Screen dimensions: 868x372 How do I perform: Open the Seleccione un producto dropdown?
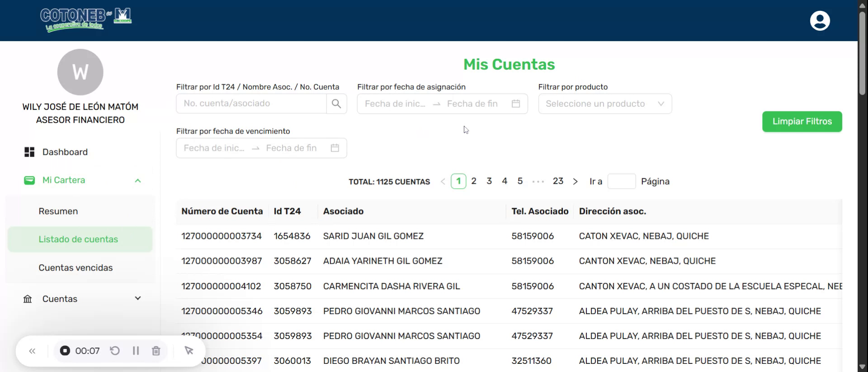605,104
